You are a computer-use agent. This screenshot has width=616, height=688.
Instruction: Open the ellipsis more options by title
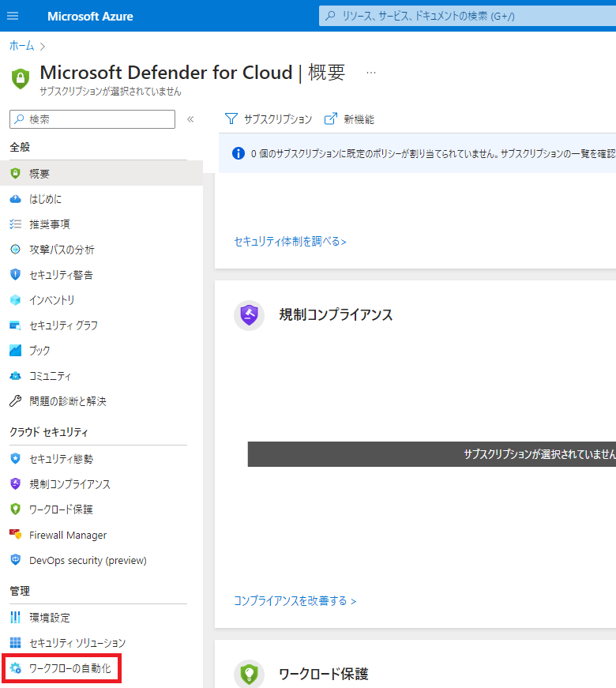tap(371, 73)
